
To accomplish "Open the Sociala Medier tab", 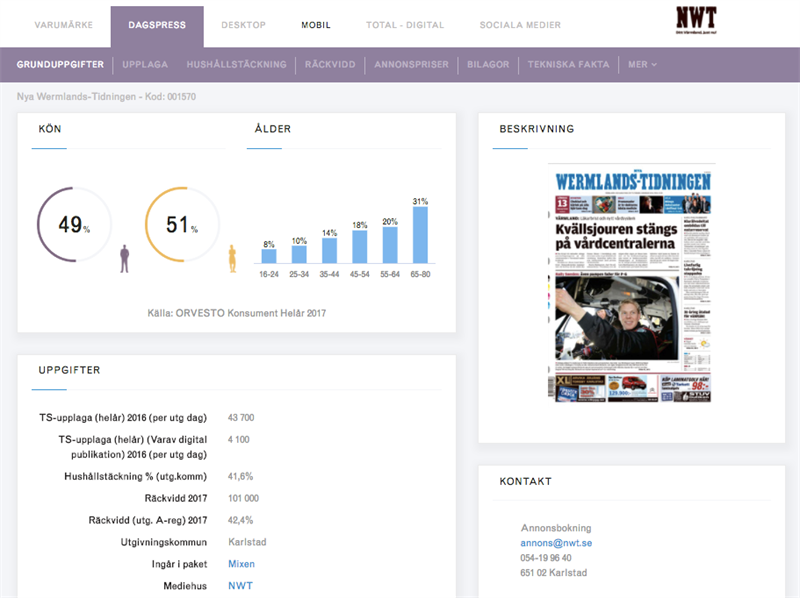I will 520,25.
